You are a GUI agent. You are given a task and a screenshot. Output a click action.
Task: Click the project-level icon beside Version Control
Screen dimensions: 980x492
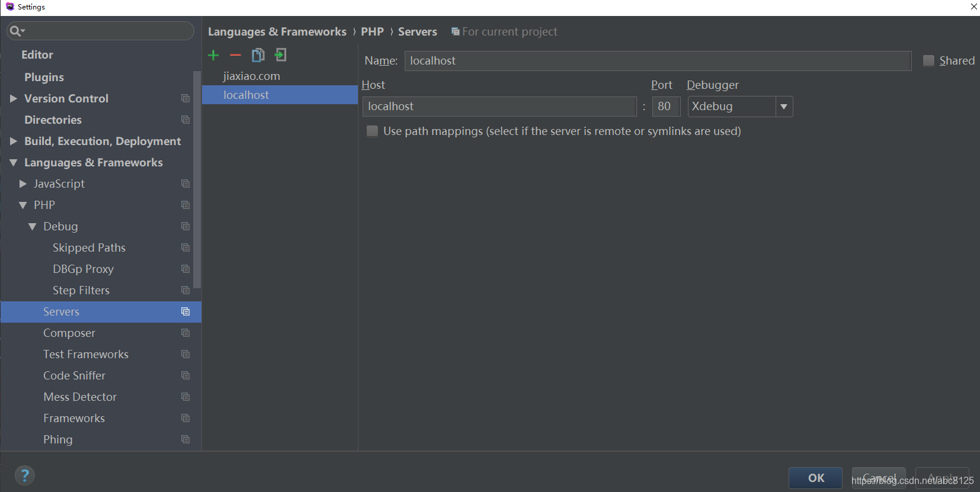click(185, 98)
